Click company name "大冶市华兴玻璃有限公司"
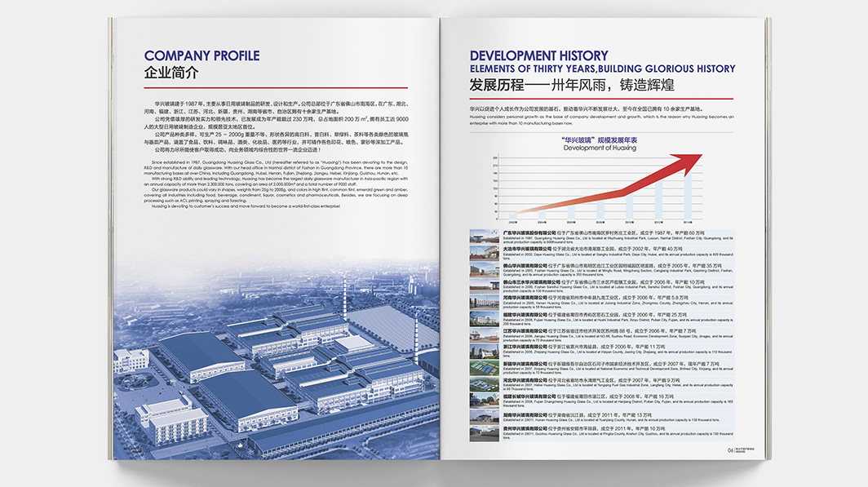Viewport: 868px width, 487px height. point(526,249)
